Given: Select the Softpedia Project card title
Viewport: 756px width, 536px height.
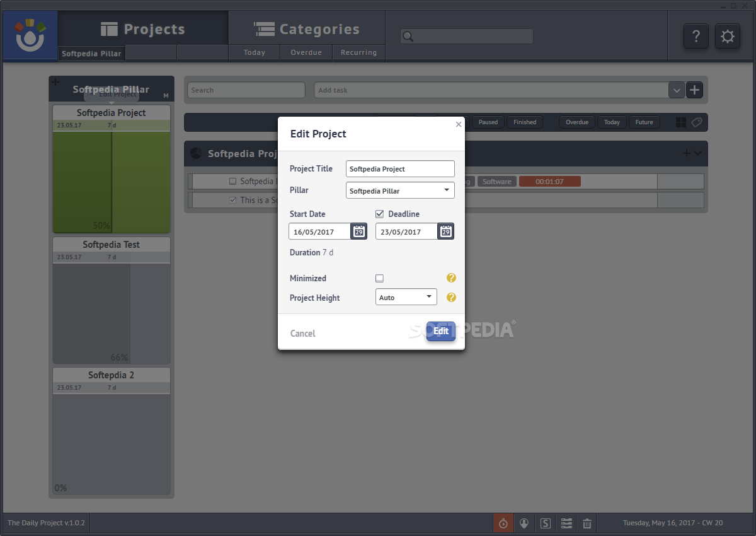Looking at the screenshot, I should (x=112, y=113).
